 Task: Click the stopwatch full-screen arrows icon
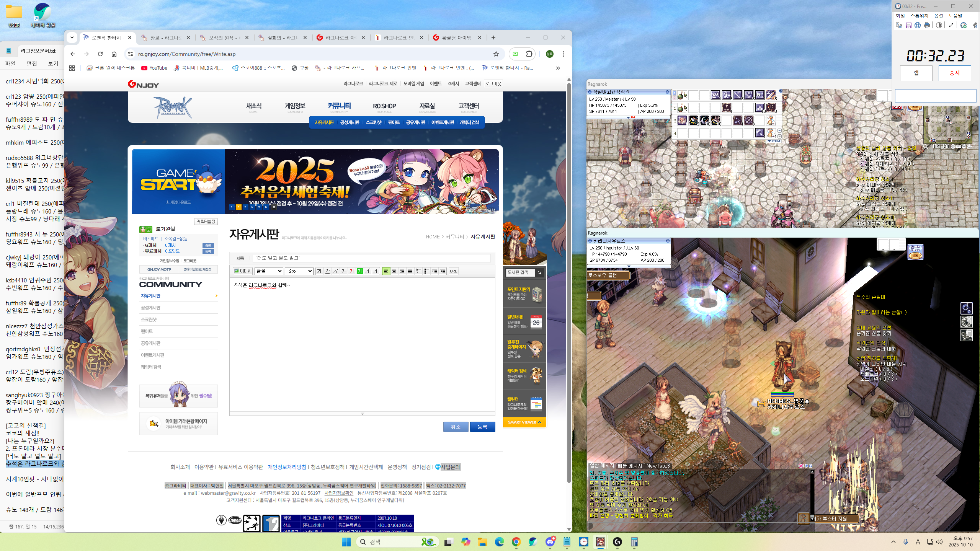pos(951,25)
